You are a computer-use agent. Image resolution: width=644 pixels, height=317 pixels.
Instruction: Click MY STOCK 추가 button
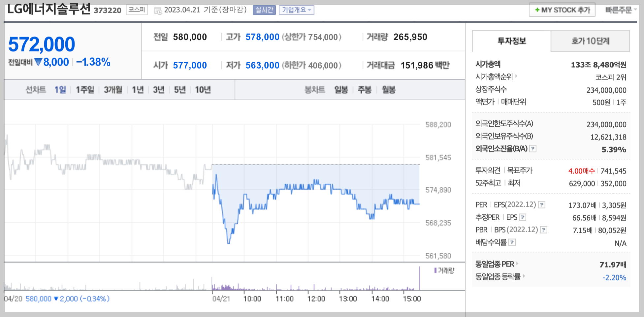(562, 10)
